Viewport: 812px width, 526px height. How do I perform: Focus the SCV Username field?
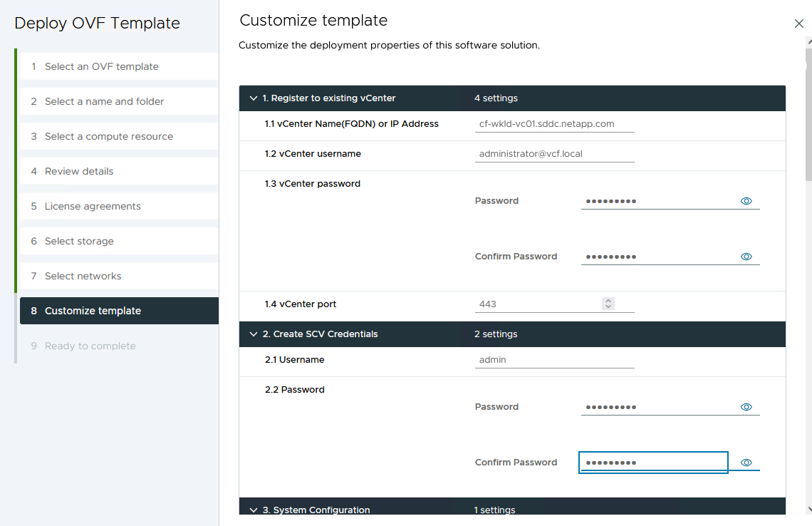554,360
